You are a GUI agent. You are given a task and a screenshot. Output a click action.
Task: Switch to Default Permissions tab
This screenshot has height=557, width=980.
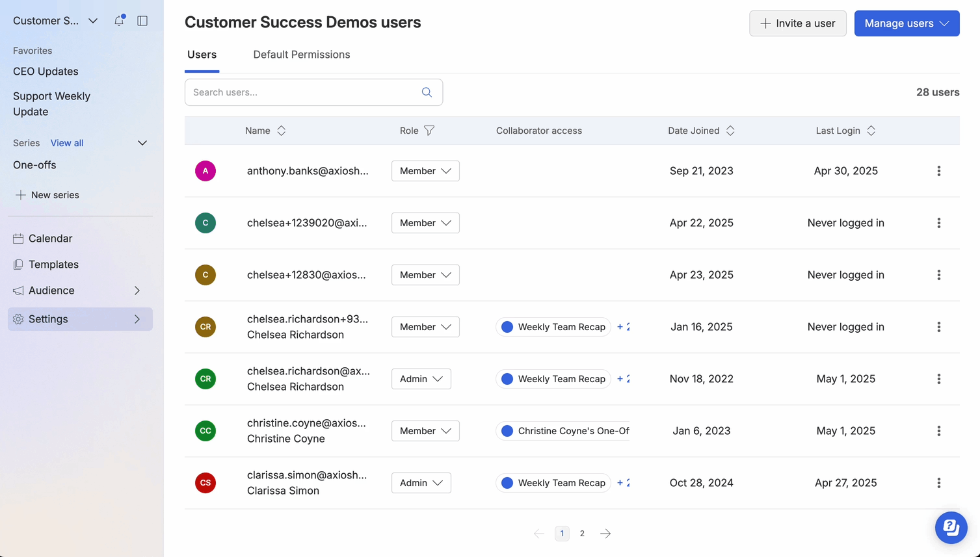click(x=302, y=55)
